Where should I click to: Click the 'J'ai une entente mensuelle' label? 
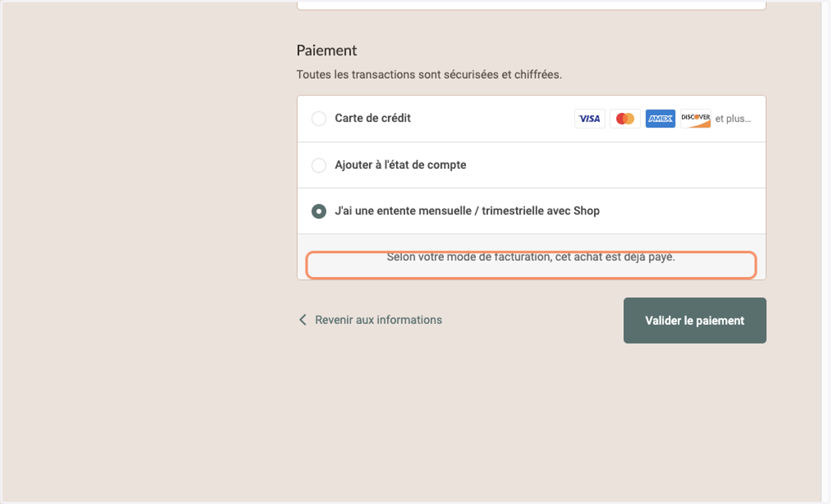tap(467, 211)
